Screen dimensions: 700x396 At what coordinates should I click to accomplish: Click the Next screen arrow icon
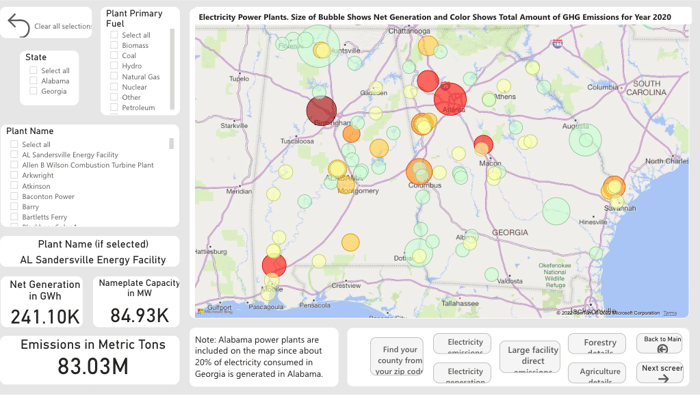(663, 378)
